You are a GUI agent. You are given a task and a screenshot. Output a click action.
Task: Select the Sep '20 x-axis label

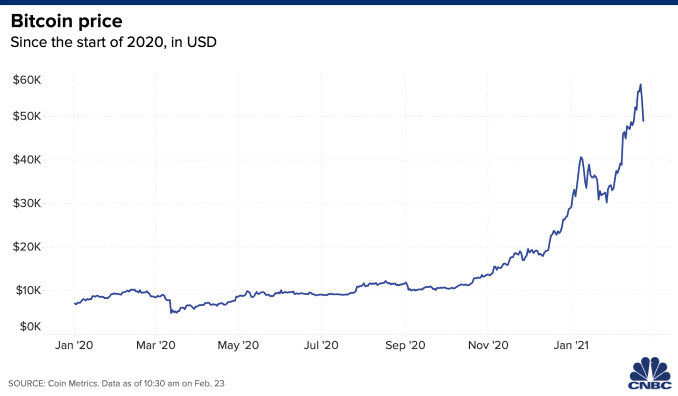pos(405,345)
